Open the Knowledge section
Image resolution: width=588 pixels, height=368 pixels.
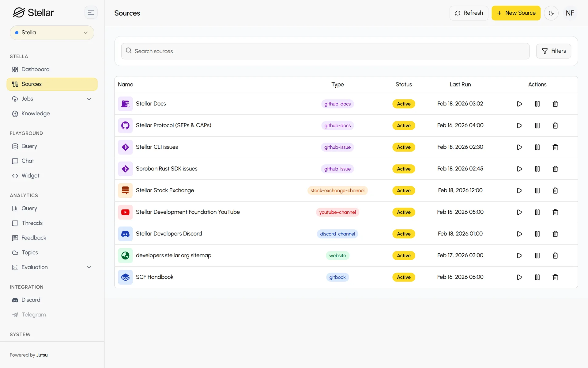click(52, 113)
